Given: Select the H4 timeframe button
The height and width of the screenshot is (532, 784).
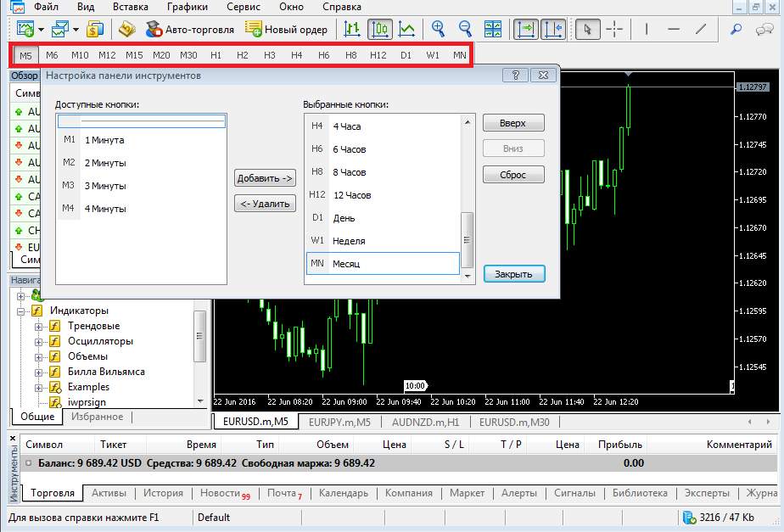Looking at the screenshot, I should pyautogui.click(x=296, y=55).
